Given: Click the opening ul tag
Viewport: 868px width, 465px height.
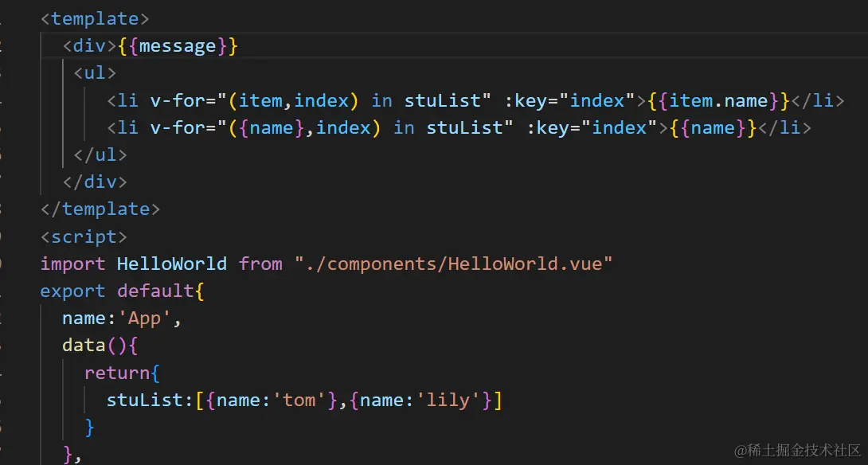Looking at the screenshot, I should pos(95,73).
